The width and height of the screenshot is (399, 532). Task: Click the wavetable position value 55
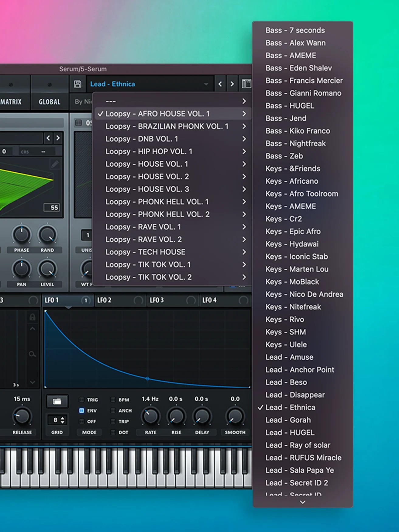[x=52, y=208]
